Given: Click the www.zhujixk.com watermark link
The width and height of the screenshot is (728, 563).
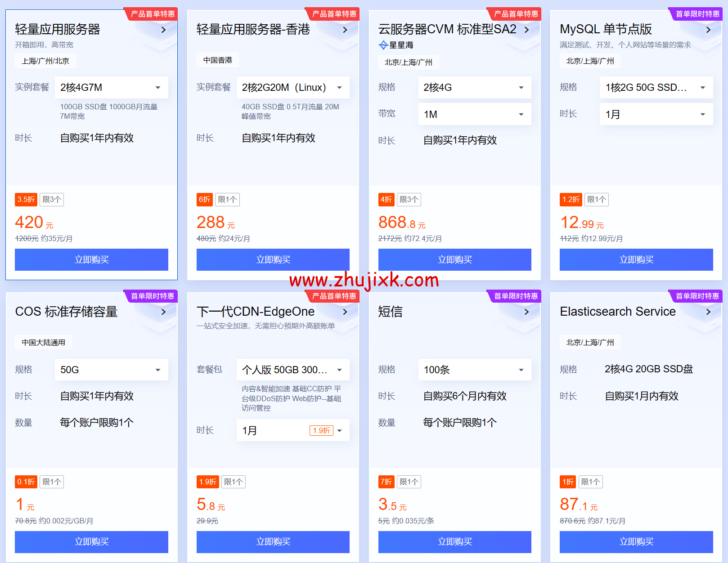Looking at the screenshot, I should pos(364,280).
